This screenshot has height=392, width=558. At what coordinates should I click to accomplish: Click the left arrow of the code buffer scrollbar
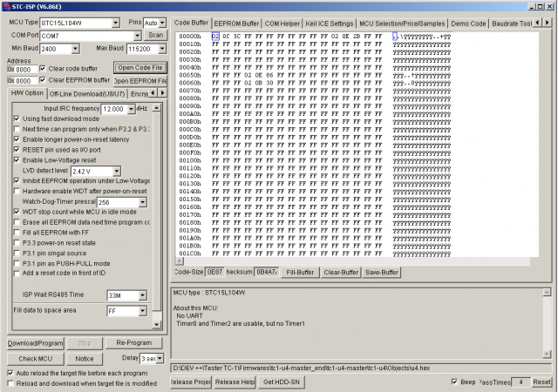pyautogui.click(x=180, y=261)
